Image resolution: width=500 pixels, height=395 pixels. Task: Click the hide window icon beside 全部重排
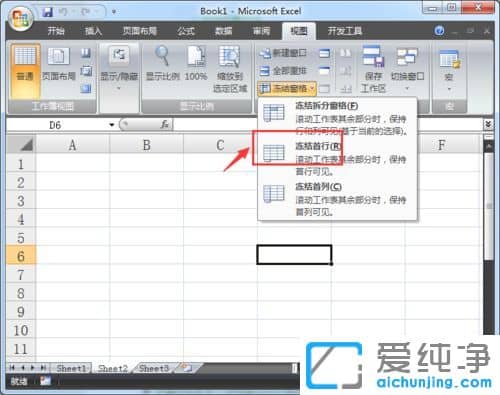coord(324,71)
